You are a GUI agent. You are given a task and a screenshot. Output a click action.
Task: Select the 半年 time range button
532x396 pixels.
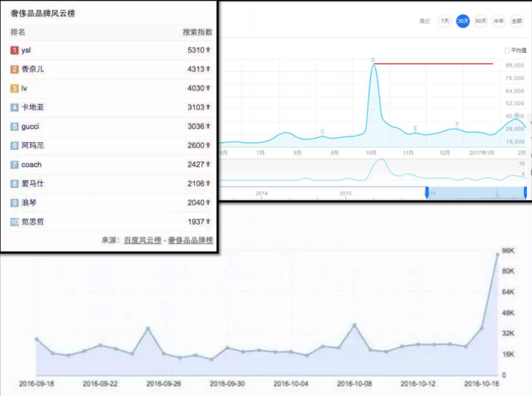498,21
